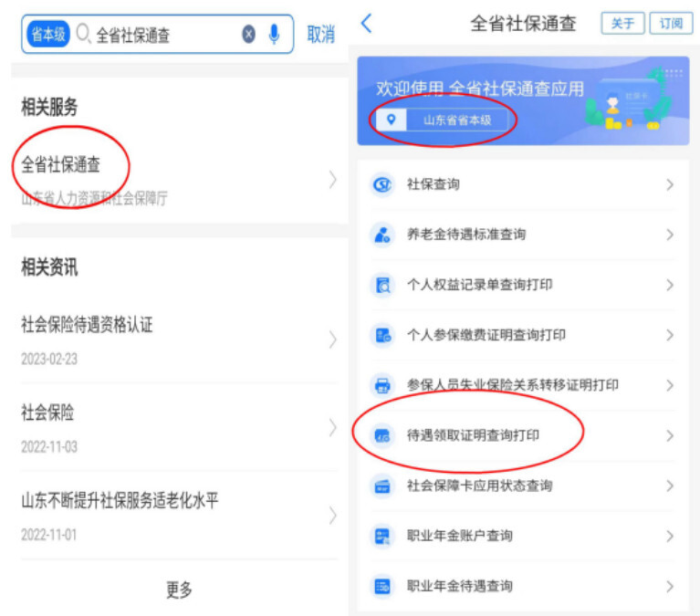Viewport: 700px width, 616px height.
Task: Select the 省本级 region tag
Action: pos(48,35)
